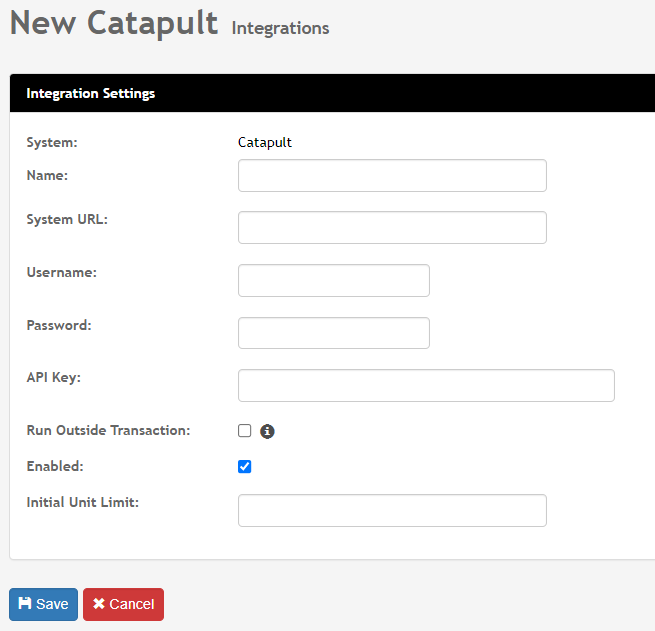Focus the Password input field
Image resolution: width=655 pixels, height=631 pixels.
tap(333, 333)
